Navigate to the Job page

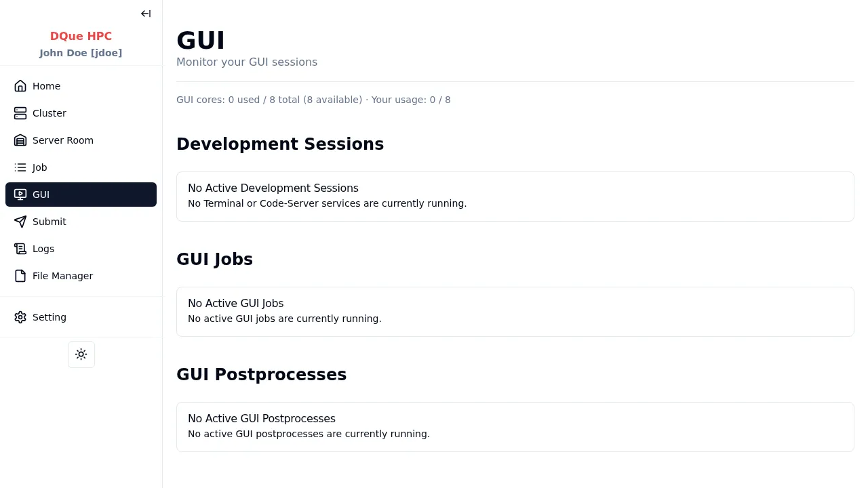(40, 167)
